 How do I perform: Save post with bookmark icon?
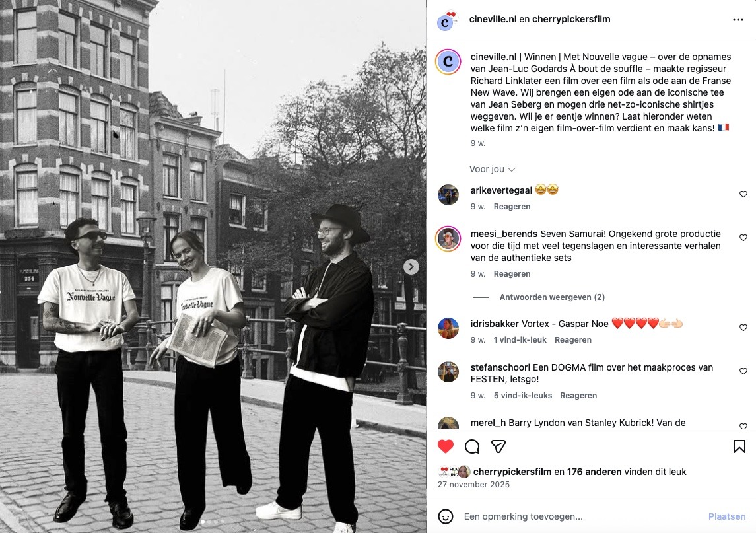click(739, 446)
